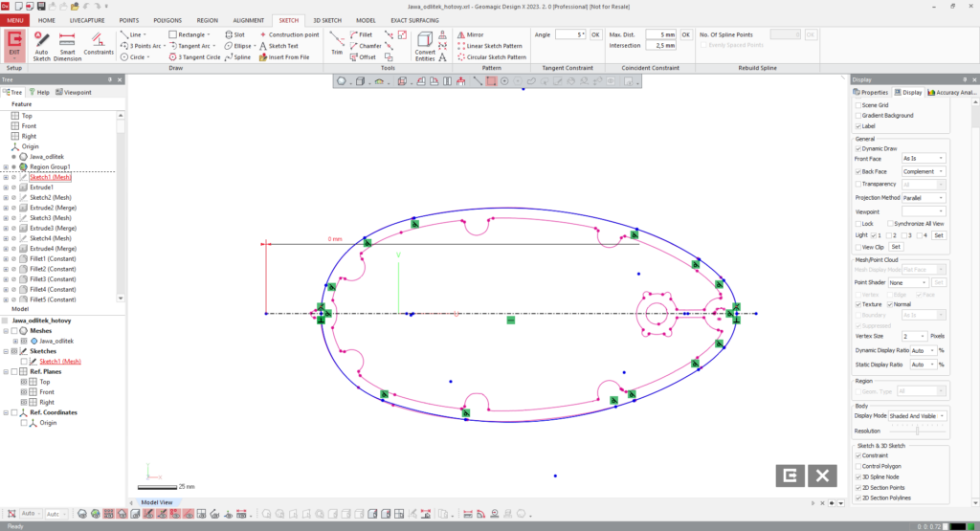Enable the Scene Grid checkbox
The width and height of the screenshot is (980, 531).
point(857,105)
